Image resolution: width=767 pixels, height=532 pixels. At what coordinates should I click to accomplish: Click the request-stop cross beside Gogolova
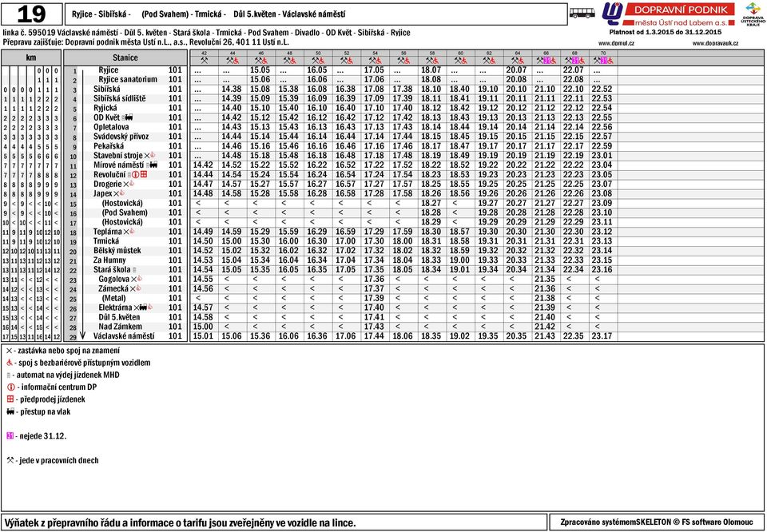(133, 280)
